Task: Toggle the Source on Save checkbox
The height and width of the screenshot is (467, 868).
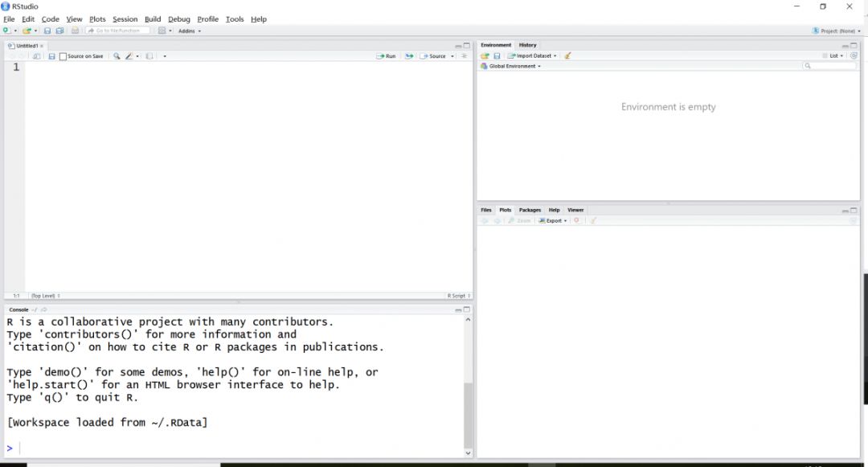Action: (63, 56)
